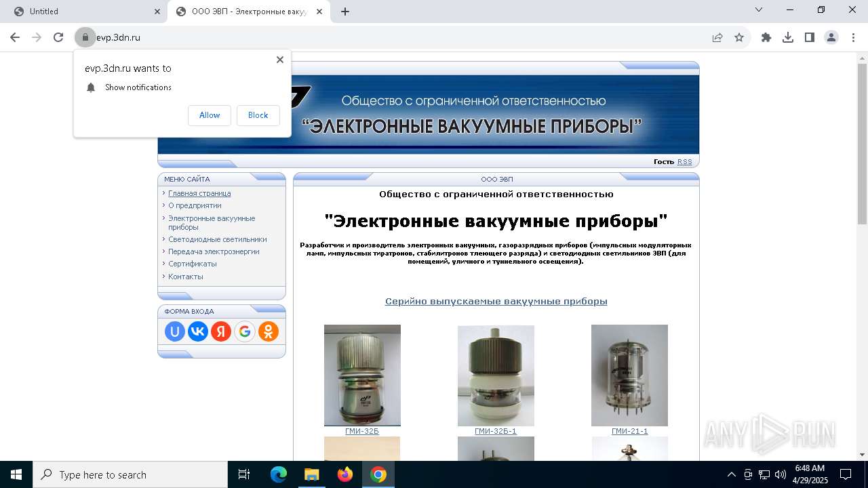
Task: Open О предприятии menu link
Action: coord(195,205)
